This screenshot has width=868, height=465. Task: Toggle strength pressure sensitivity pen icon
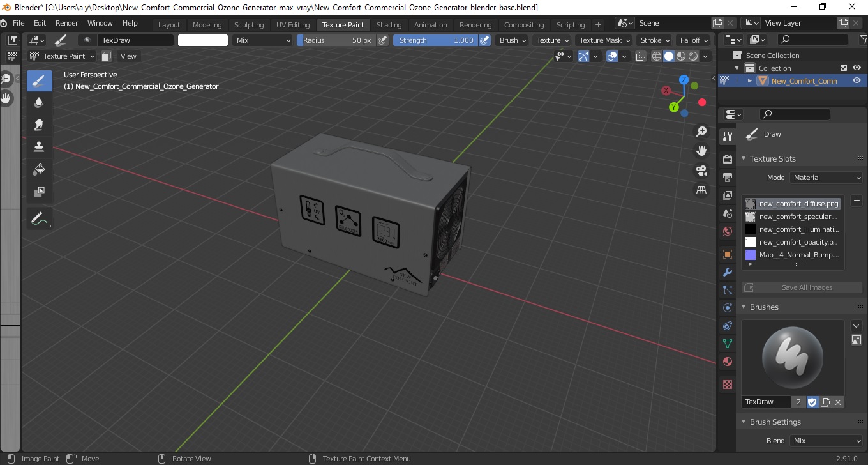[484, 40]
